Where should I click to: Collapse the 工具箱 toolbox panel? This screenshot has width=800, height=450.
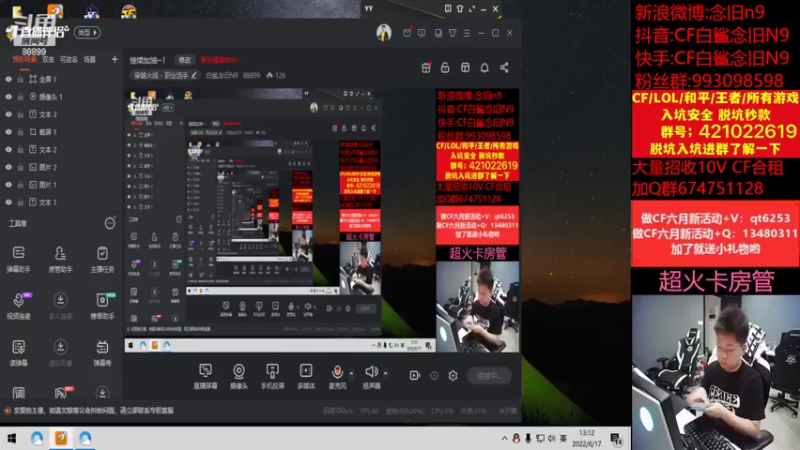tap(110, 223)
